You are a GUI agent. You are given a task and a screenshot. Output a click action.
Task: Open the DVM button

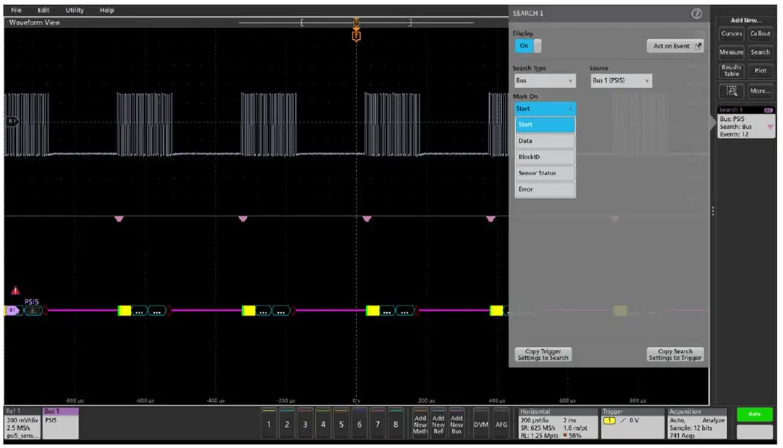[x=481, y=424]
